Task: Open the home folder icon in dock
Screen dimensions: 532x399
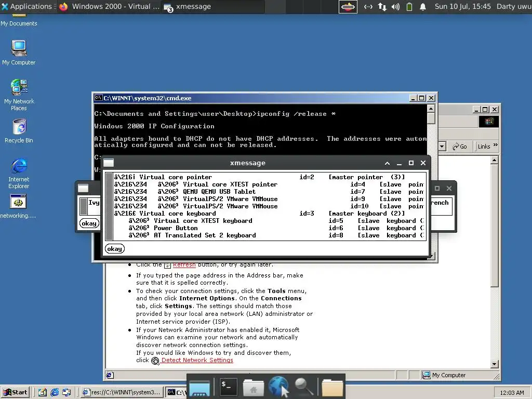Action: (254, 388)
